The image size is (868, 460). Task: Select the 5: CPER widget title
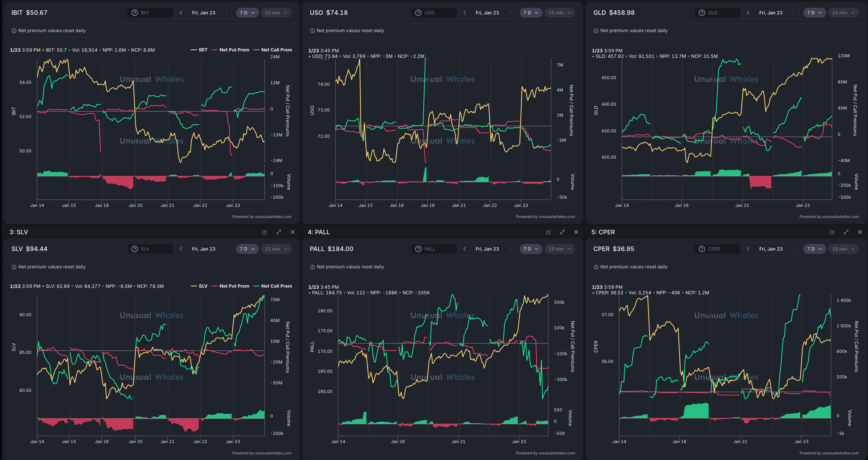coord(603,232)
